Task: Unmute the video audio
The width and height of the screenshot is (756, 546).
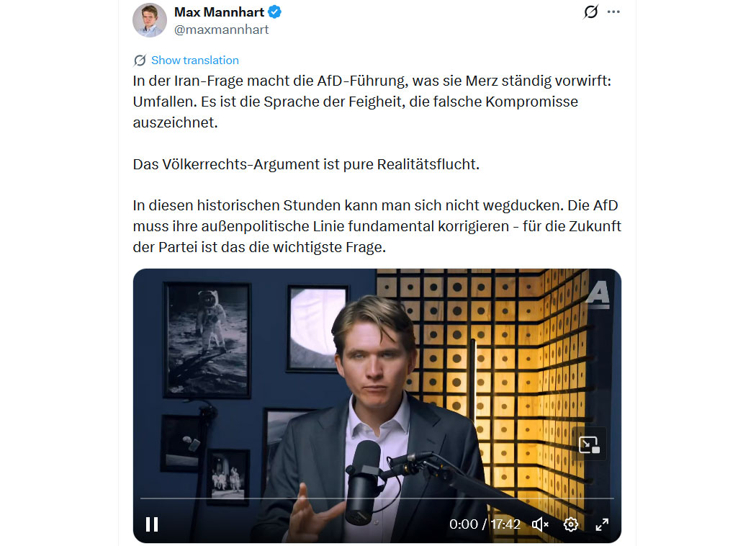Action: [x=540, y=524]
